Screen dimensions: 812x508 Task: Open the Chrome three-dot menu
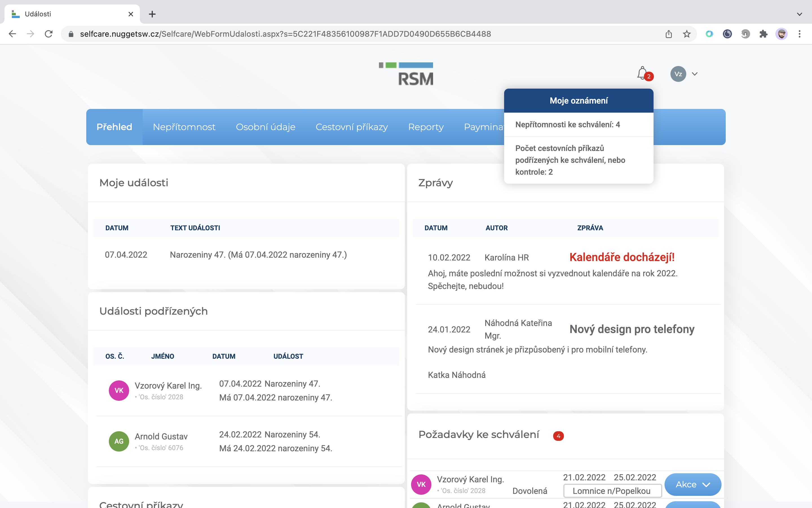[800, 34]
